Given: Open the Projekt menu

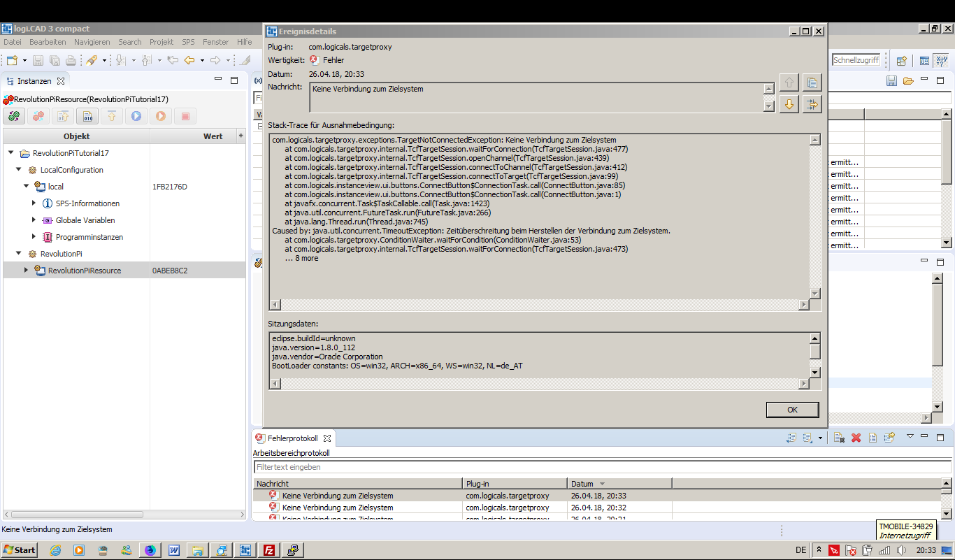Looking at the screenshot, I should coord(161,42).
